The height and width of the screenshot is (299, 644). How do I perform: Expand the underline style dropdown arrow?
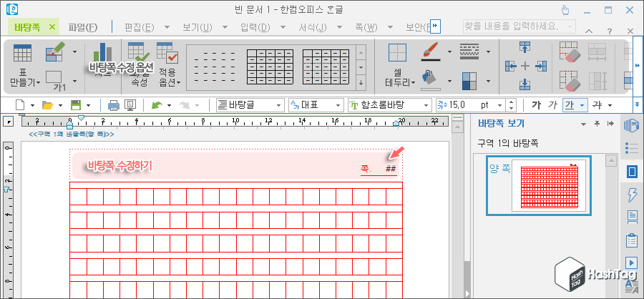[x=582, y=106]
